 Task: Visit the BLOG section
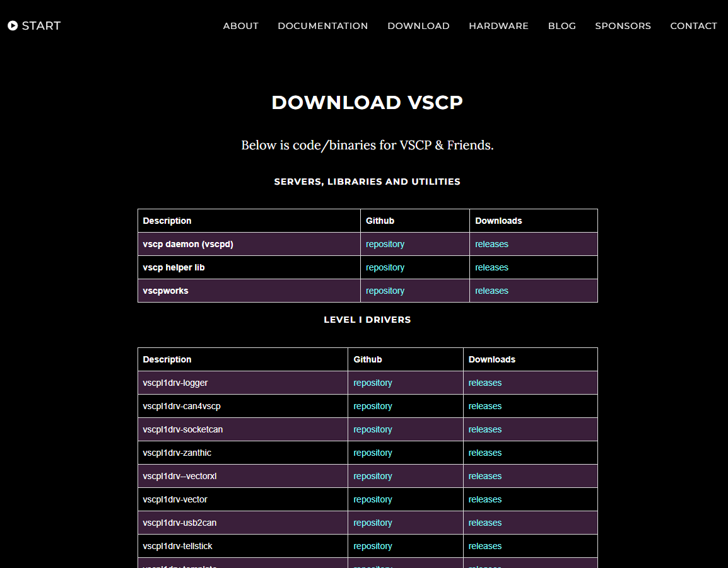click(562, 26)
